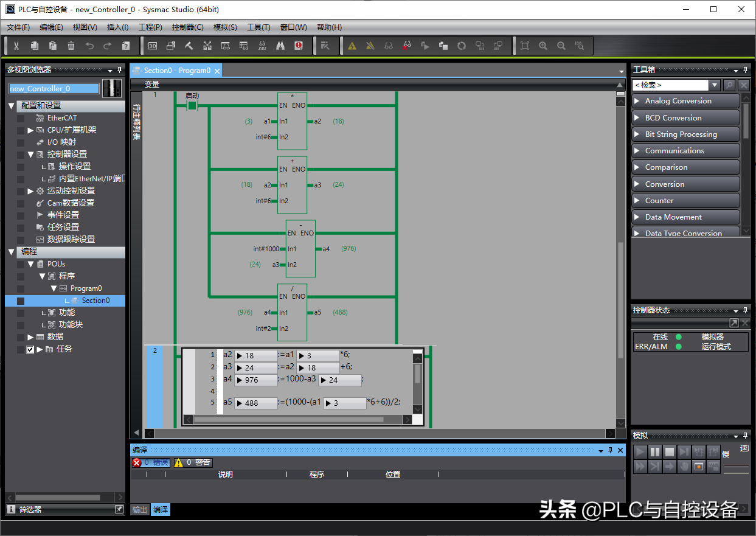756x536 pixels.
Task: Toggle the checked box beside 任务
Action: (x=30, y=349)
